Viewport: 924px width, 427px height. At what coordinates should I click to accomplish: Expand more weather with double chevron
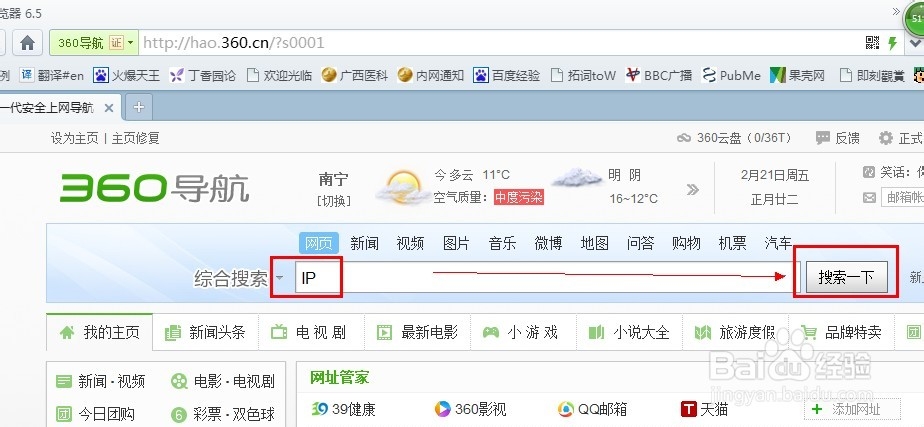coord(692,190)
